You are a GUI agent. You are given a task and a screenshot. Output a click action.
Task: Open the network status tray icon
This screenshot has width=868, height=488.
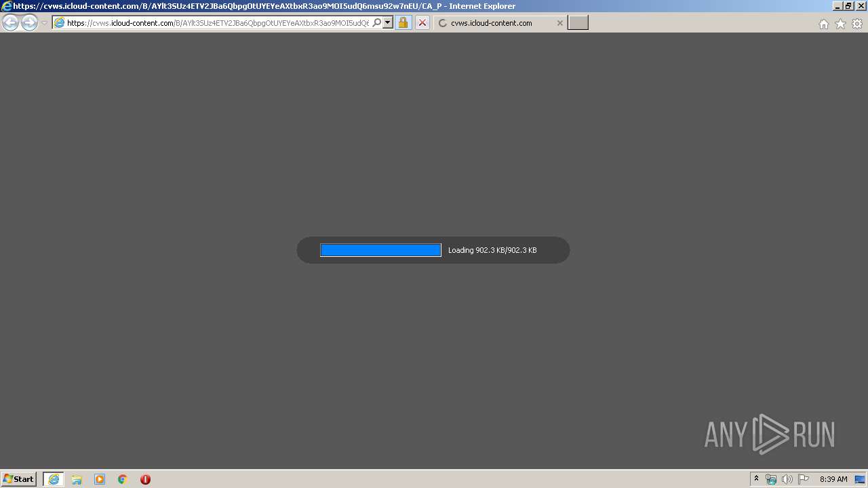coord(771,479)
